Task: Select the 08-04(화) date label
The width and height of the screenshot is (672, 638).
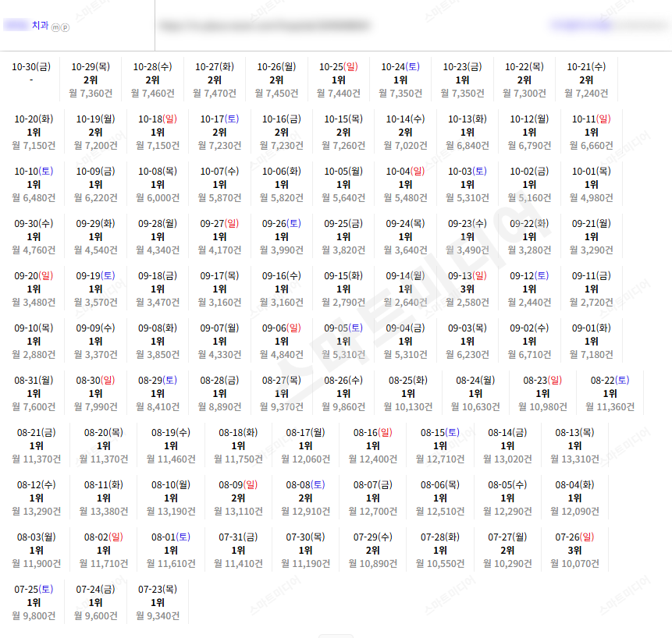Action: (x=574, y=484)
